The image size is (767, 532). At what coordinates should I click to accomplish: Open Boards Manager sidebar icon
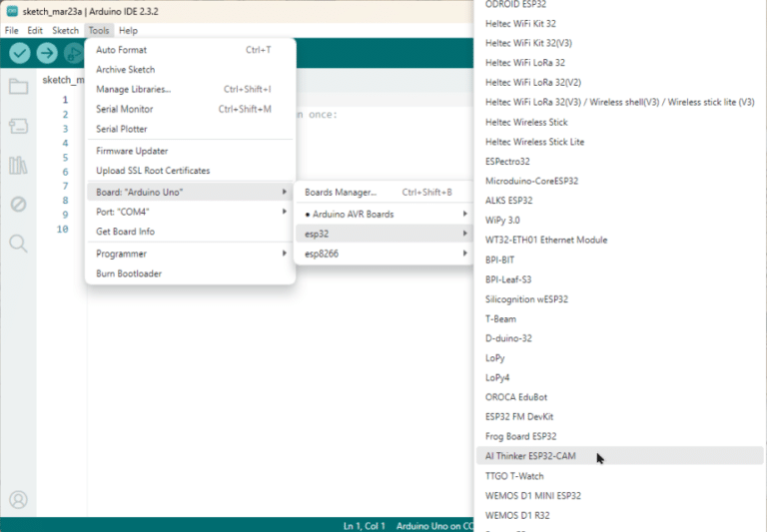pos(18,126)
